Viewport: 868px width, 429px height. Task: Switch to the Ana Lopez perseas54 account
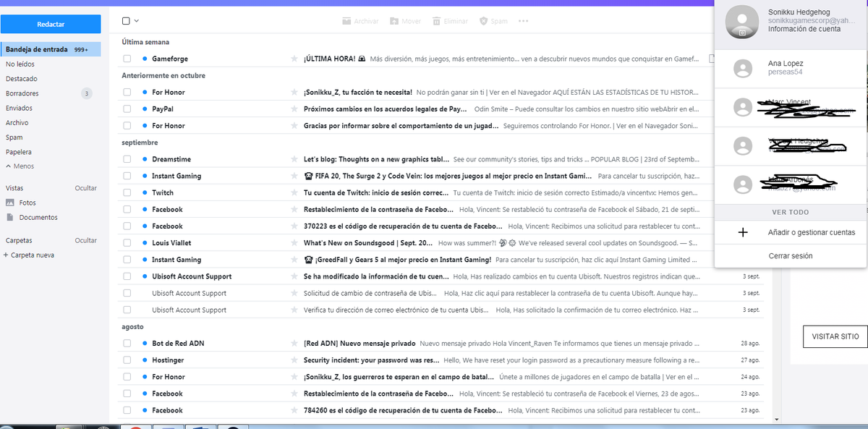coord(791,69)
